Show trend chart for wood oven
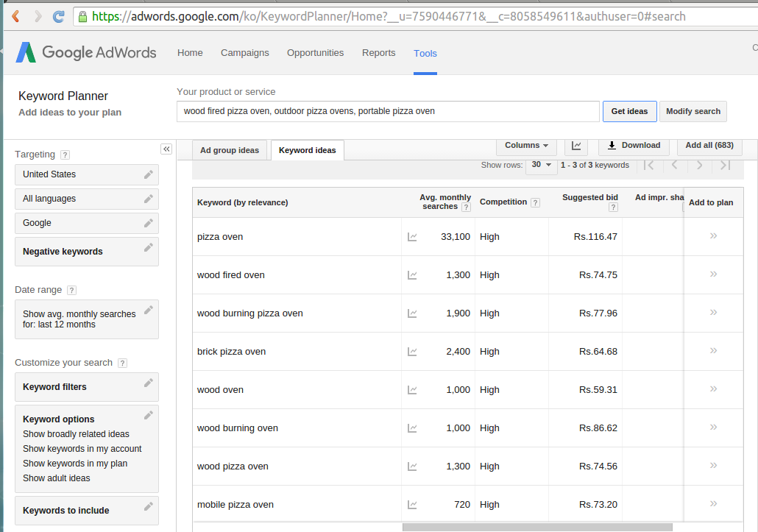 [412, 390]
